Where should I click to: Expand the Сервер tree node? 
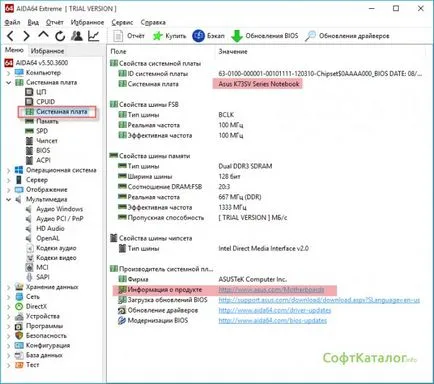coord(9,180)
